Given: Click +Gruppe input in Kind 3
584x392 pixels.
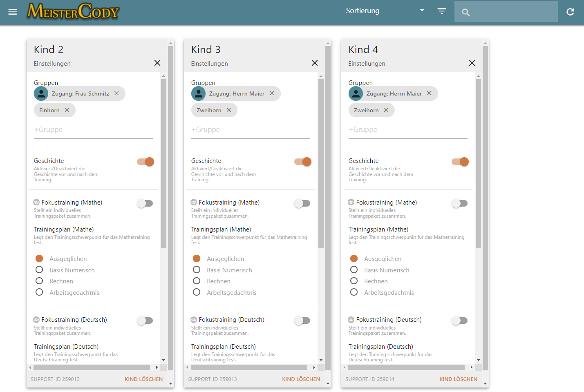Looking at the screenshot, I should [251, 129].
